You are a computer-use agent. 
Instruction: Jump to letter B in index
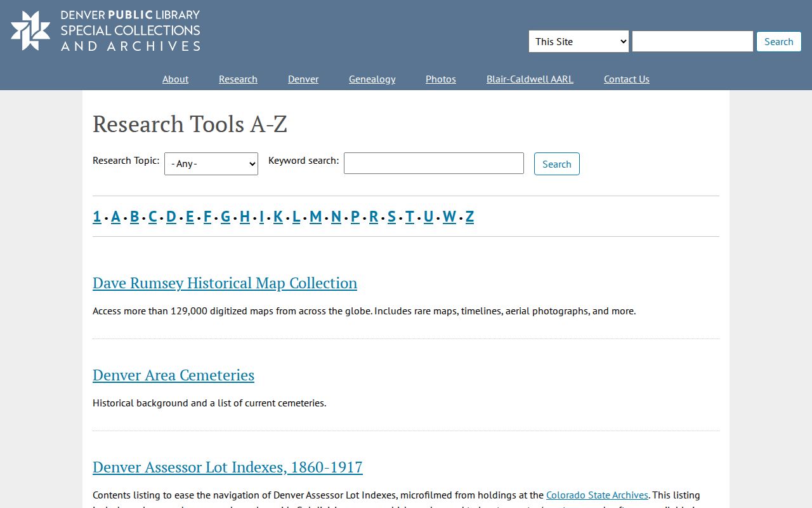click(134, 217)
